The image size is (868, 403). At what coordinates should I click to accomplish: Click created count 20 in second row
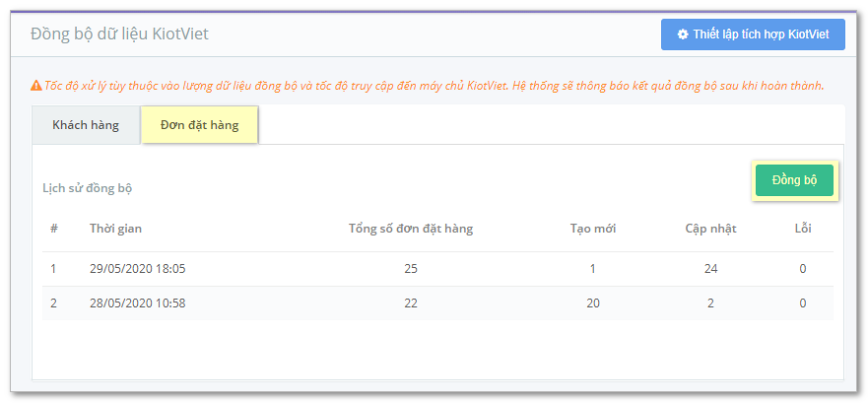(593, 303)
